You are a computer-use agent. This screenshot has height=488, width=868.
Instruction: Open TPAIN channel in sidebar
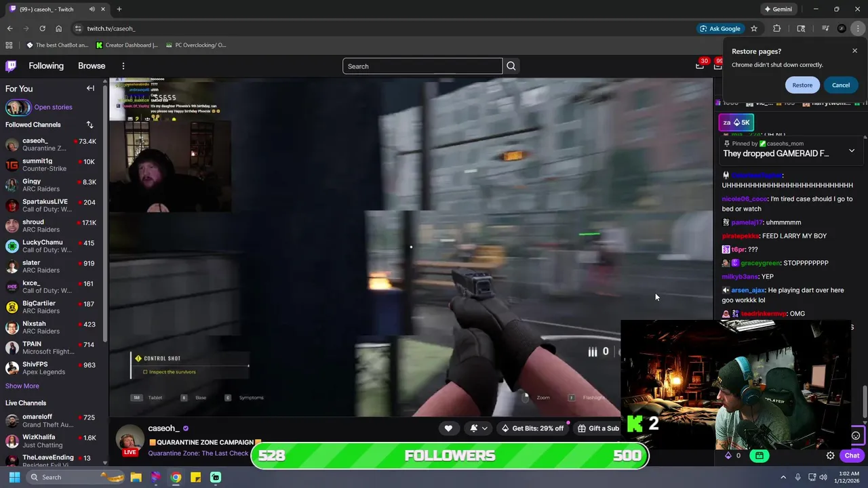[x=52, y=348]
